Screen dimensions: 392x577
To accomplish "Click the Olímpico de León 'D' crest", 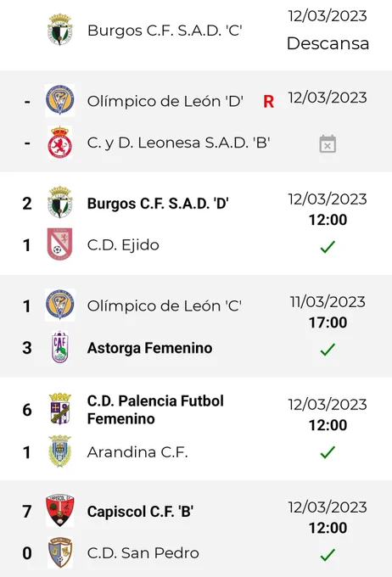I will click(60, 100).
